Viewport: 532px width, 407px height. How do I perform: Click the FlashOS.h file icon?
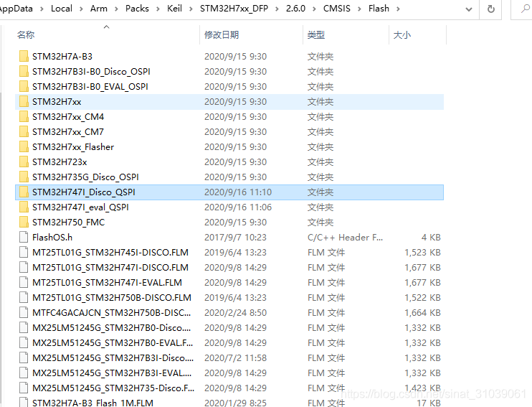pos(24,237)
